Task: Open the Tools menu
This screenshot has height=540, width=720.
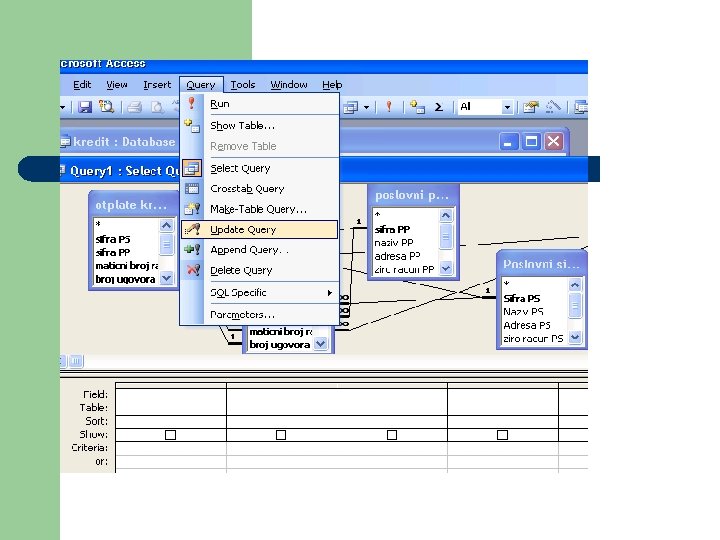Action: pyautogui.click(x=242, y=85)
